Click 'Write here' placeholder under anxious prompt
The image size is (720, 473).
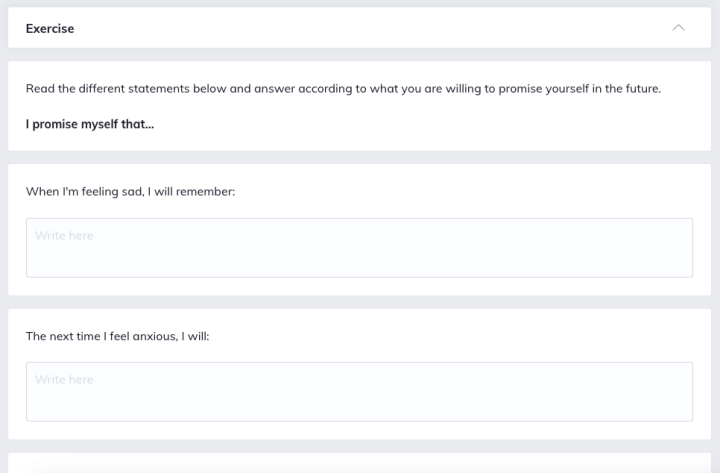pyautogui.click(x=64, y=380)
